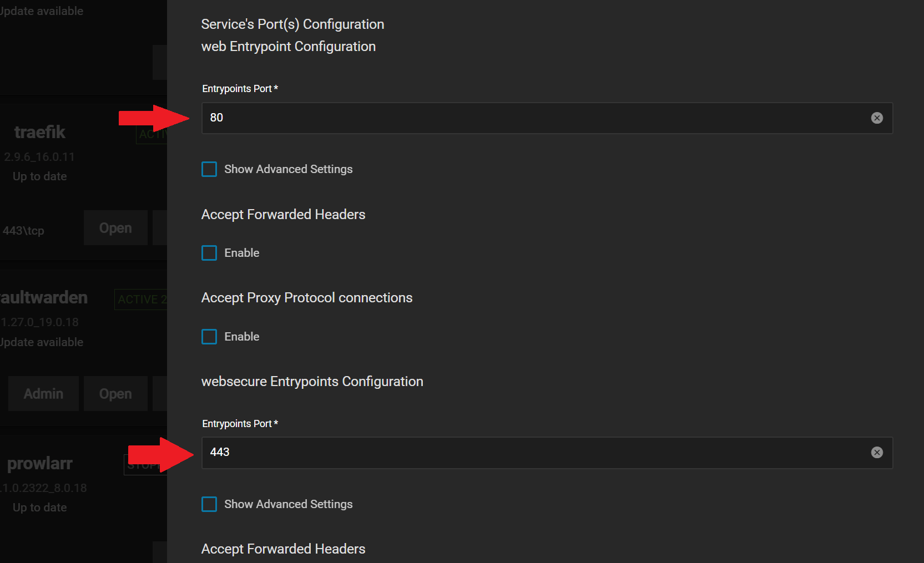Click the Open button for traefik
Viewport: 924px width, 563px height.
pyautogui.click(x=115, y=227)
